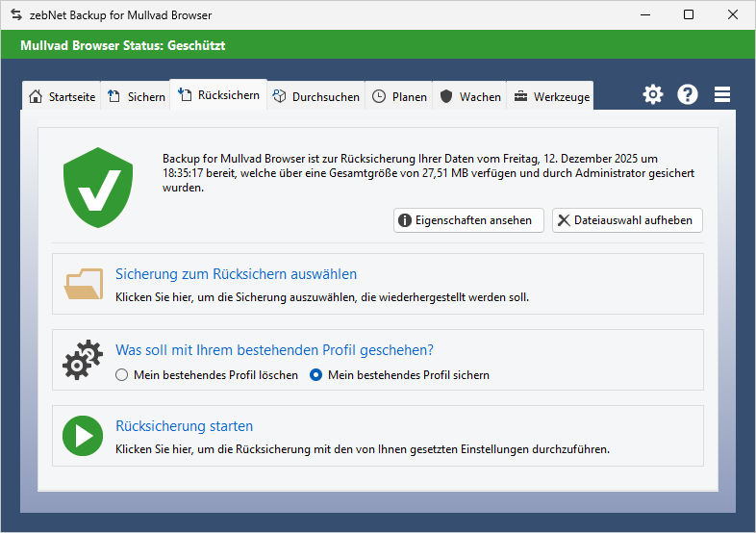The image size is (756, 533).
Task: Open the Werkzeuge tab
Action: (552, 97)
